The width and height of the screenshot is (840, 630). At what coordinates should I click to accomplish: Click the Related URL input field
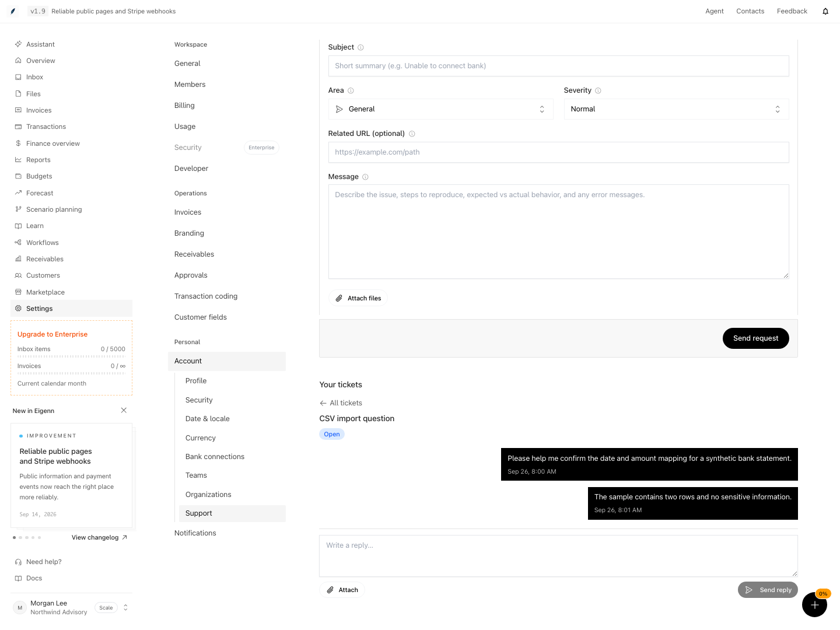558,152
